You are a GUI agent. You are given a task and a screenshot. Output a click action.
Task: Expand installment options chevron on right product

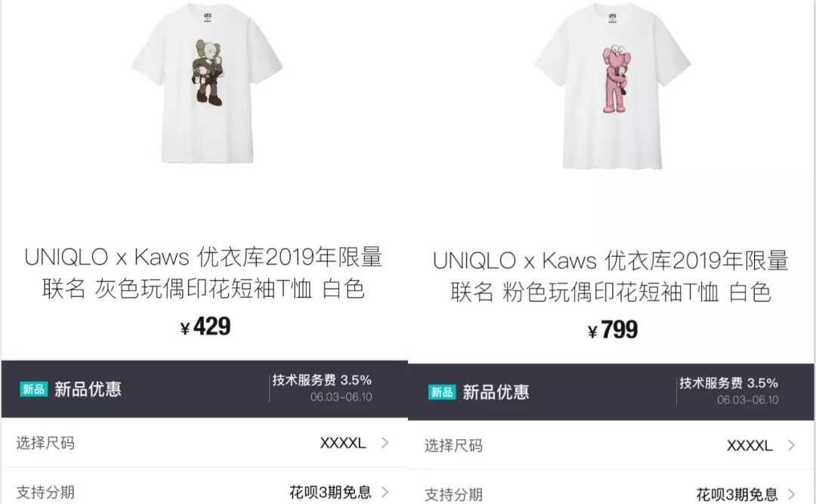[x=792, y=493]
